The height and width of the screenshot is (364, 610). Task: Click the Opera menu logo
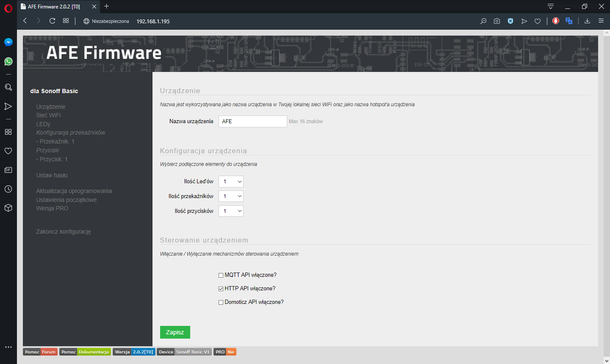pyautogui.click(x=8, y=8)
